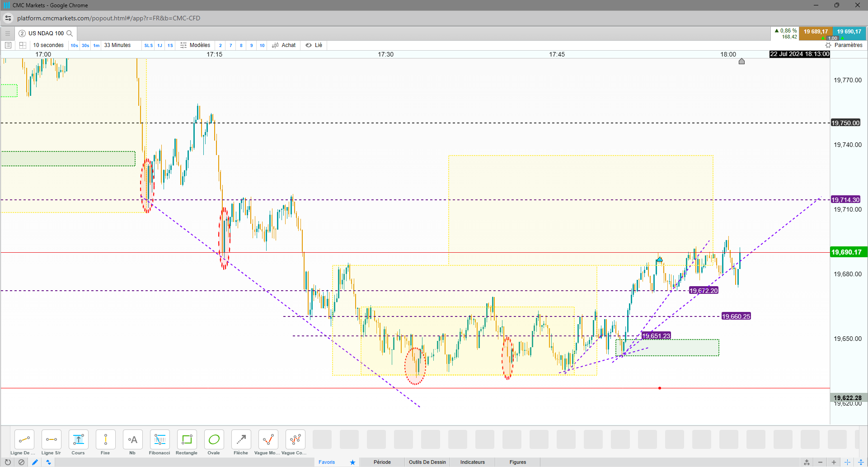Select the Ligne De trend line tool
The height and width of the screenshot is (467, 868).
(24, 439)
